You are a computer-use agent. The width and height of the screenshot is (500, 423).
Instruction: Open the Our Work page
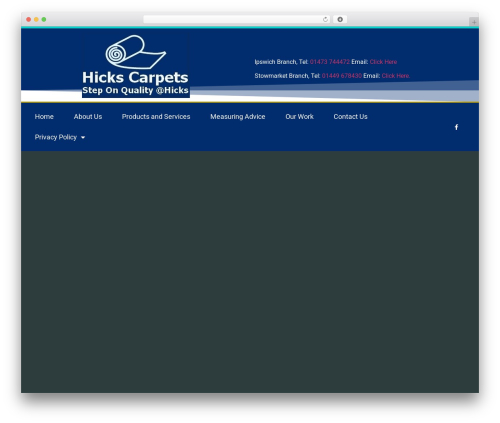pos(299,117)
